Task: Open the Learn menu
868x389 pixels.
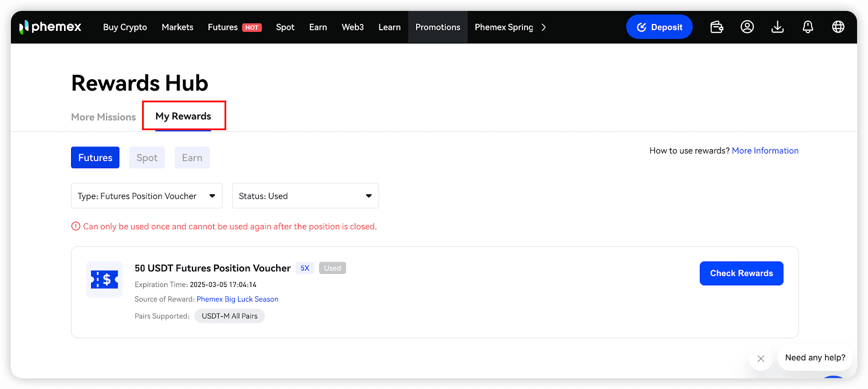Action: 390,27
